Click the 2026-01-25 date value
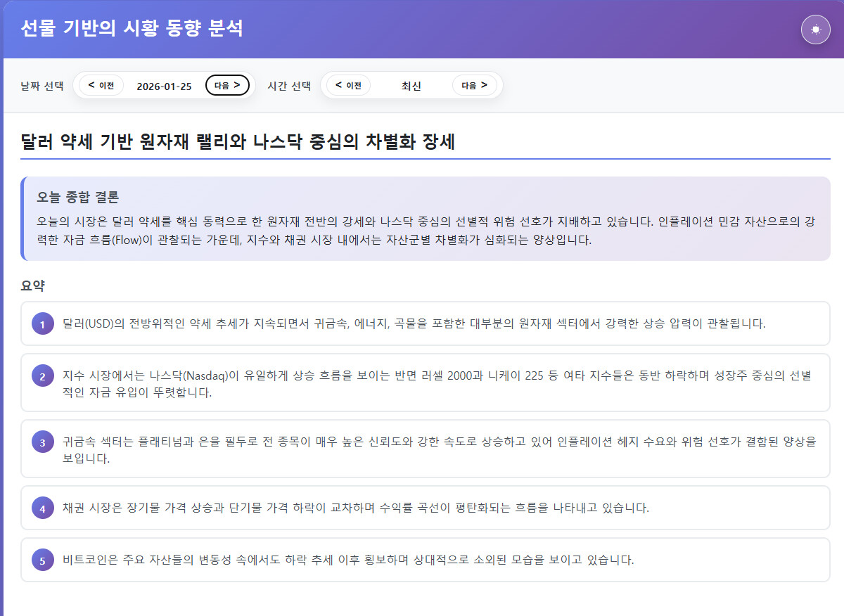The width and height of the screenshot is (844, 616). tap(164, 86)
